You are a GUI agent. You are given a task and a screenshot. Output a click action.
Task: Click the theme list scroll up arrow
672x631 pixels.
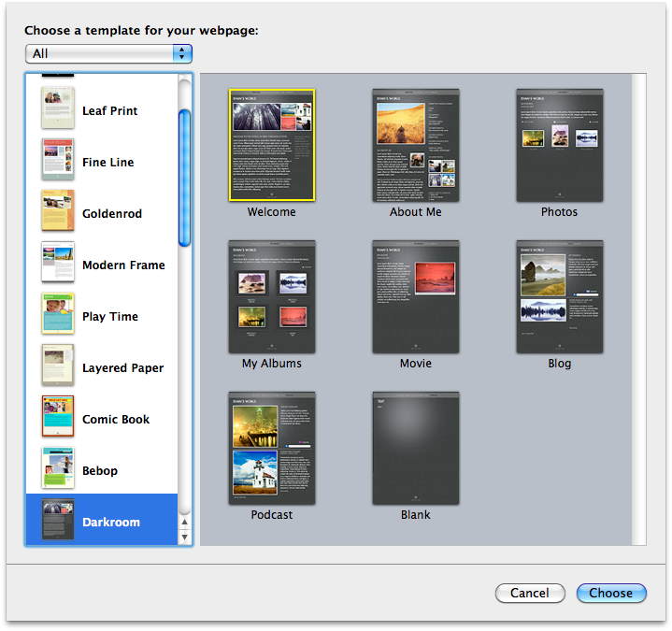pos(184,522)
